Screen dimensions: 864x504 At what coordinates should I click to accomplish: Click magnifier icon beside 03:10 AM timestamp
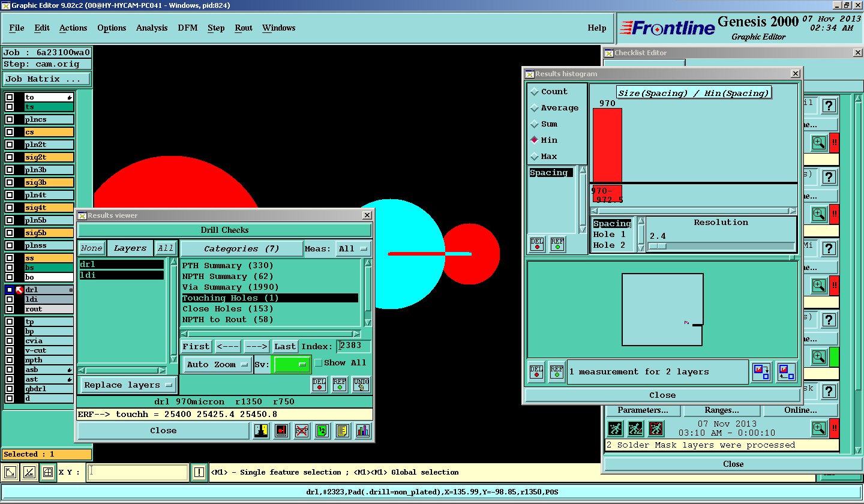[x=819, y=428]
